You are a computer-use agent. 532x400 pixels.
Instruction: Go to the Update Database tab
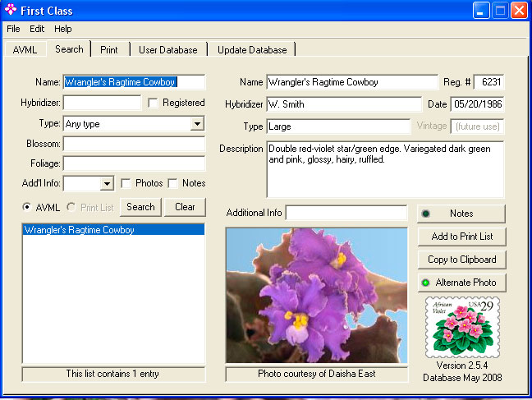(252, 50)
